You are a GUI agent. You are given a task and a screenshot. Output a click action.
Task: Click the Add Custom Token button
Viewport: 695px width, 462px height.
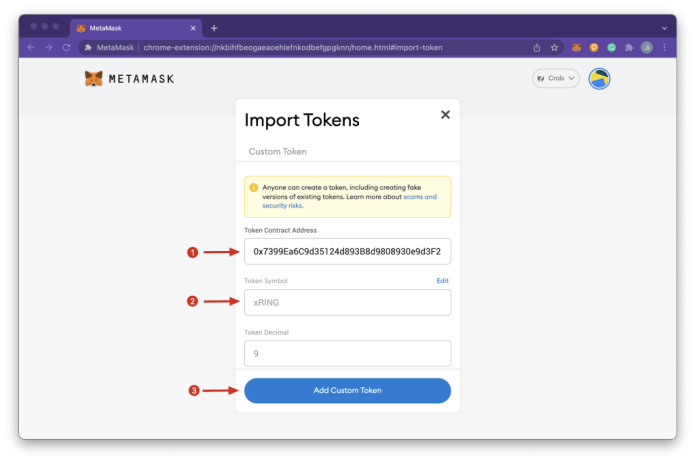(348, 391)
